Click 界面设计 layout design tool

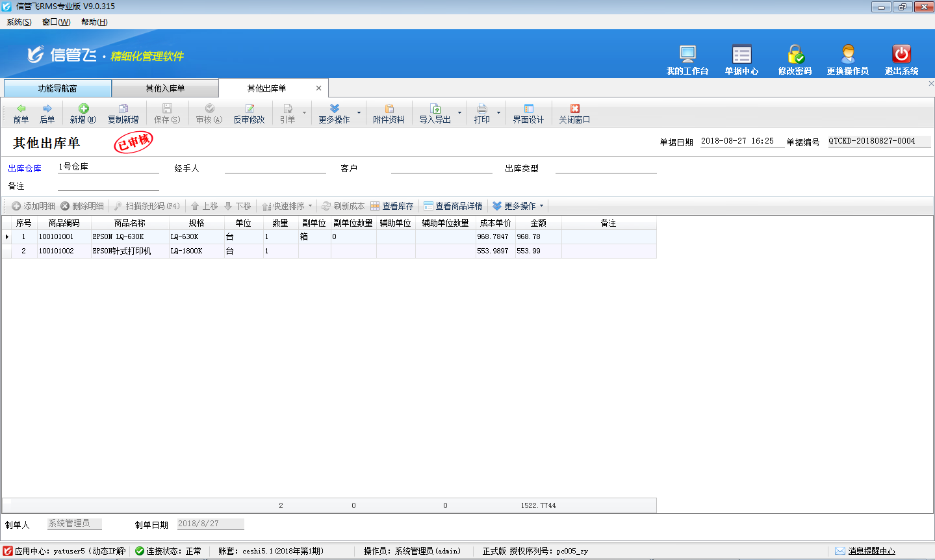click(528, 113)
